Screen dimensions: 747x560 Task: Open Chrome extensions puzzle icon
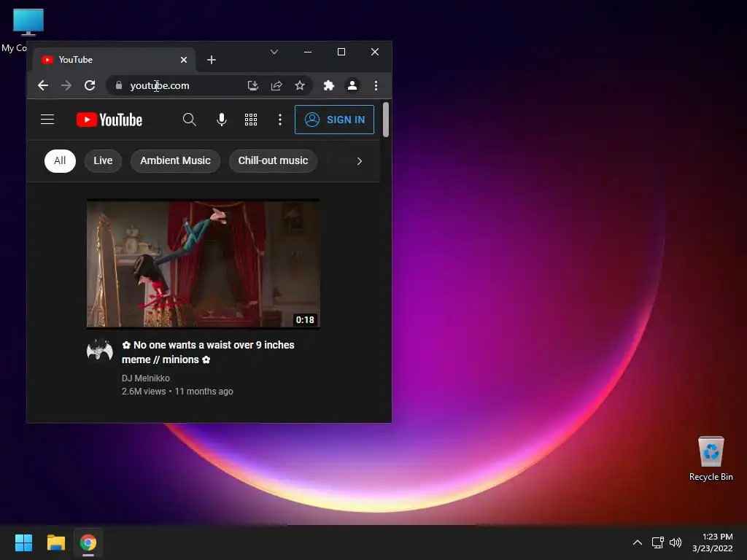pyautogui.click(x=329, y=85)
